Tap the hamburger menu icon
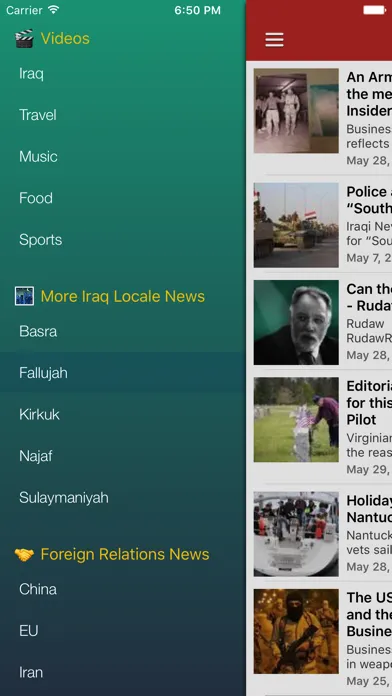The height and width of the screenshot is (696, 392). click(x=274, y=40)
